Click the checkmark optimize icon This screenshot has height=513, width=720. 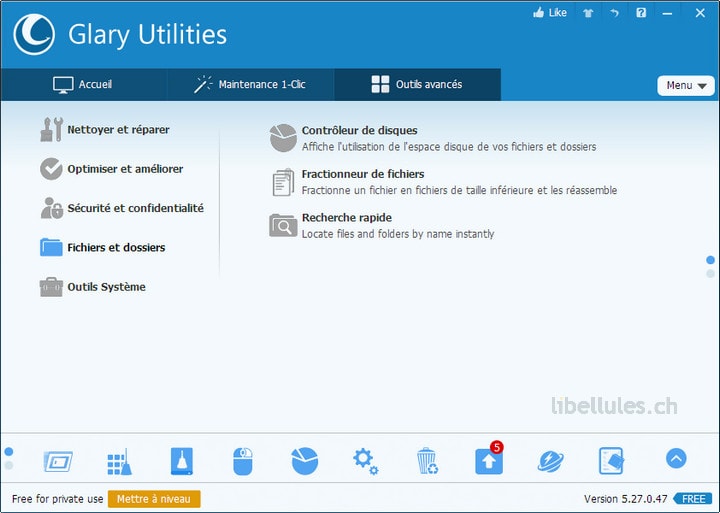coord(51,169)
